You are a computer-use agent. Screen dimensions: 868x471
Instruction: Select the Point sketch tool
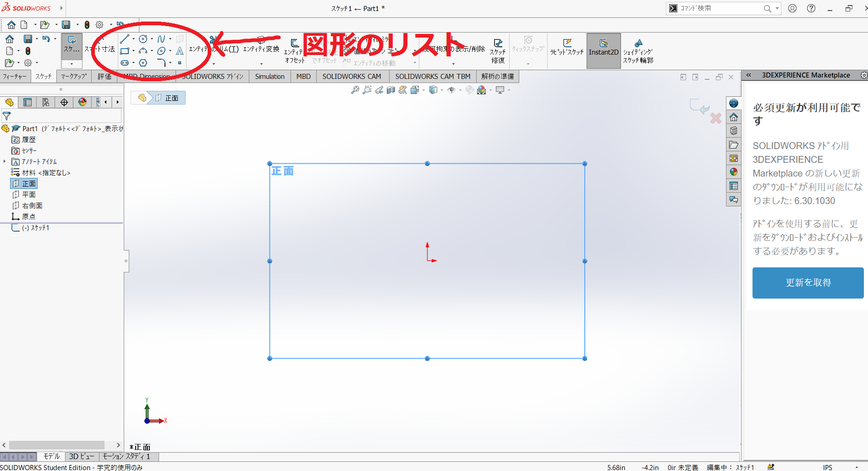pos(180,63)
